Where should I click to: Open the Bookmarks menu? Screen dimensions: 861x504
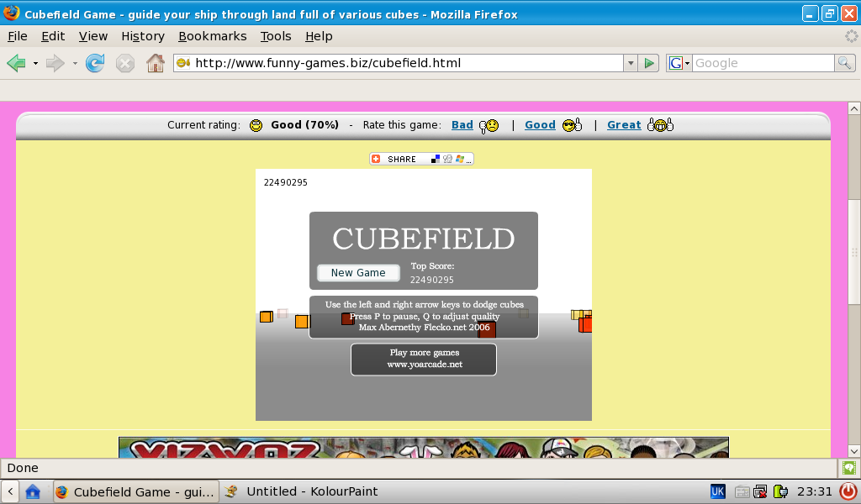[212, 36]
